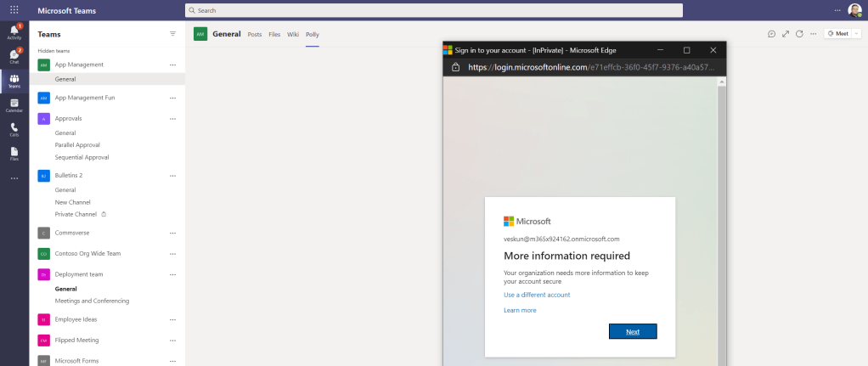Select the Parallel Approval channel

click(77, 145)
